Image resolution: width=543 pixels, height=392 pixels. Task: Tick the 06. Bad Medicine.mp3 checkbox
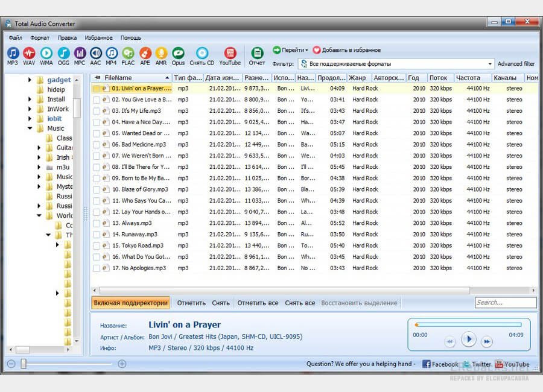(97, 145)
